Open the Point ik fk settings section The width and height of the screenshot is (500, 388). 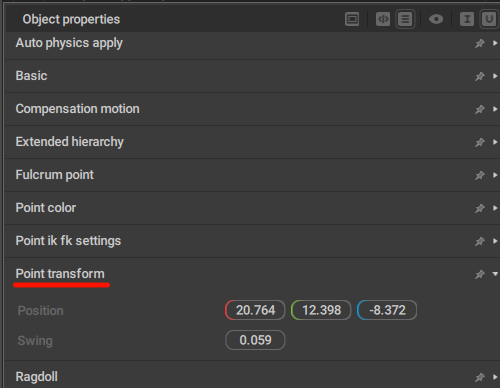point(252,241)
